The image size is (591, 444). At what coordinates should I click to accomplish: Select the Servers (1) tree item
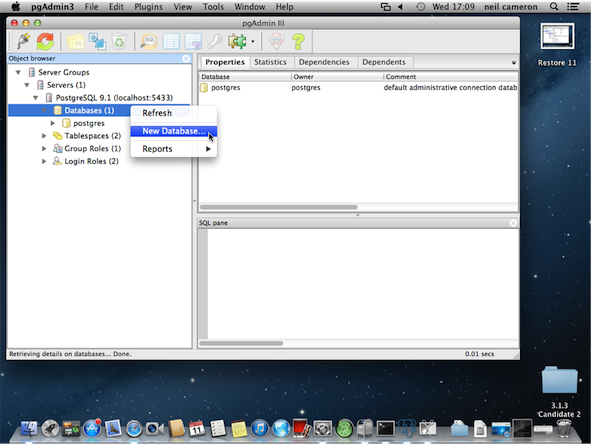66,85
